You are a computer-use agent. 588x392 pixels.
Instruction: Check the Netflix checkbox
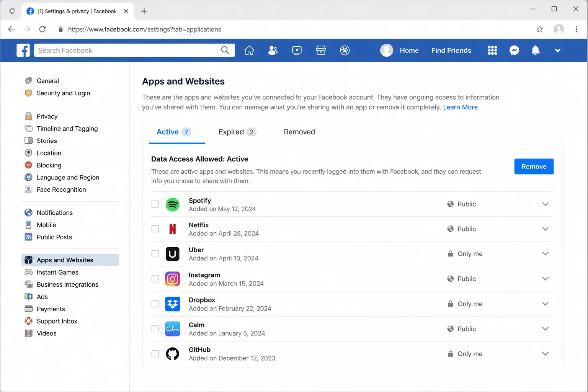[x=155, y=229]
